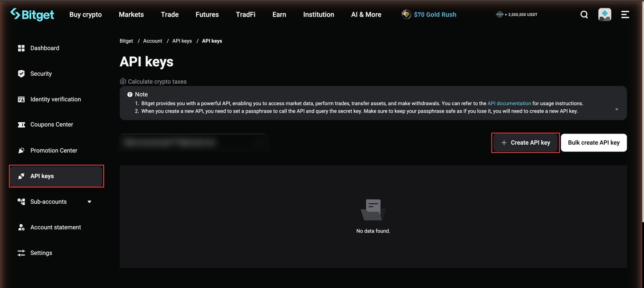
Task: Select Coupons Center in the sidebar
Action: click(56, 125)
